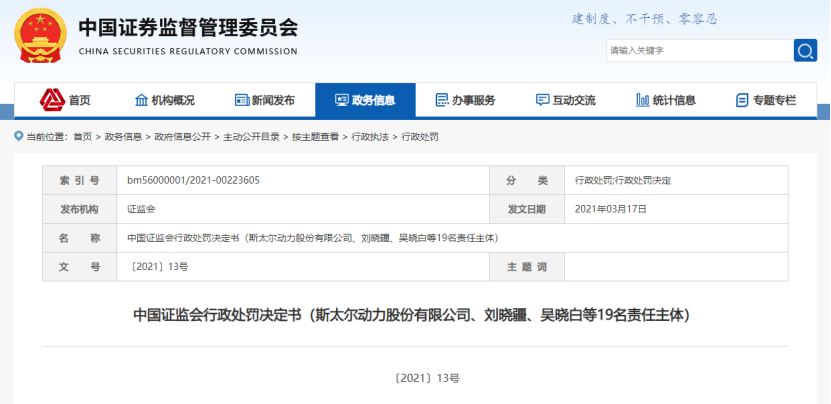Select the 政务信息 tab
831x404 pixels.
tap(365, 100)
